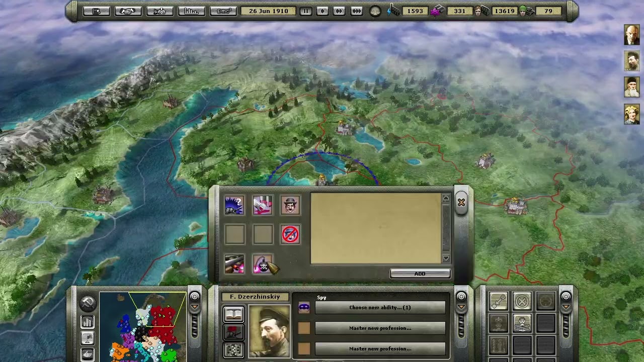Click the round knob beside minimap
Viewport: 644px width, 362px height.
195,297
